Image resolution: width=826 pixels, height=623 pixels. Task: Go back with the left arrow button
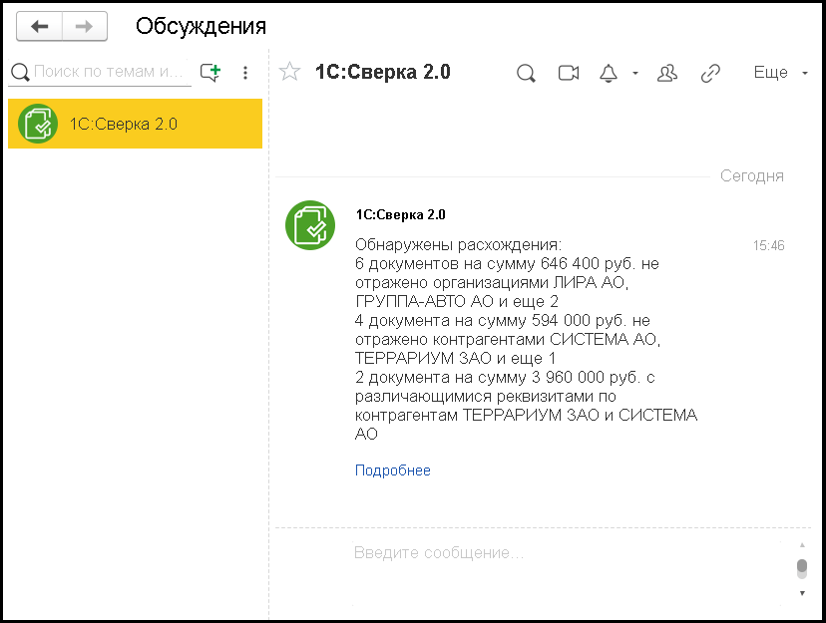[40, 26]
